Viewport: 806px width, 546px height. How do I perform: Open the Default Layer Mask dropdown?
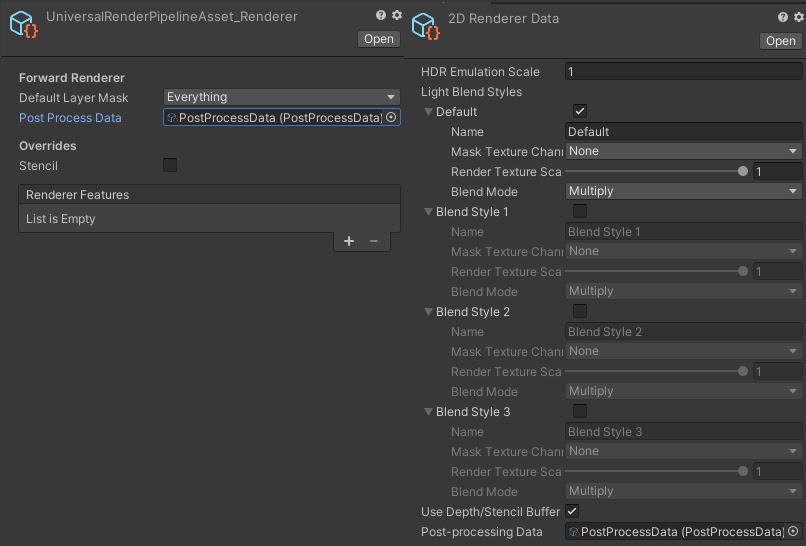click(282, 97)
